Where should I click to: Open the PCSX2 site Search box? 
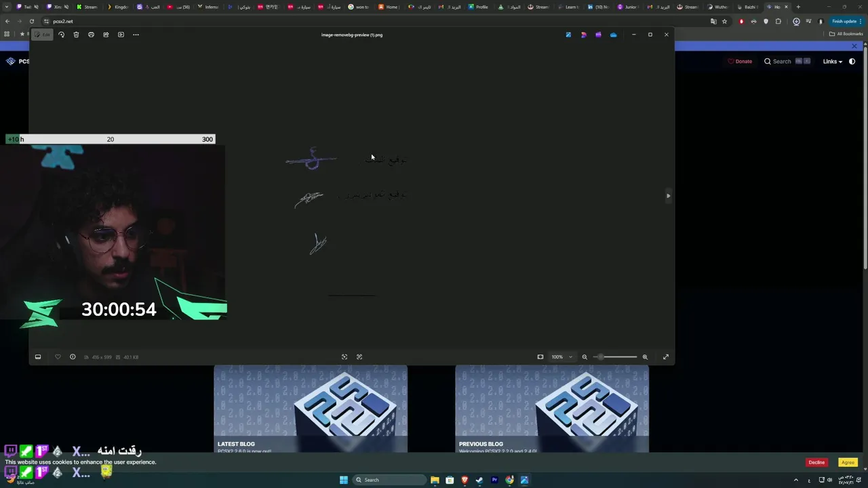pos(787,61)
